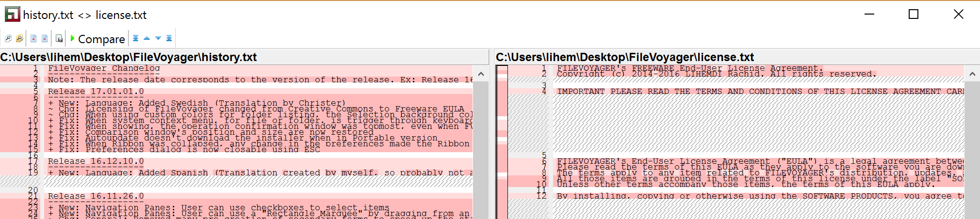Choose file A document icon
This screenshot has width=980, height=219.
click(x=33, y=38)
